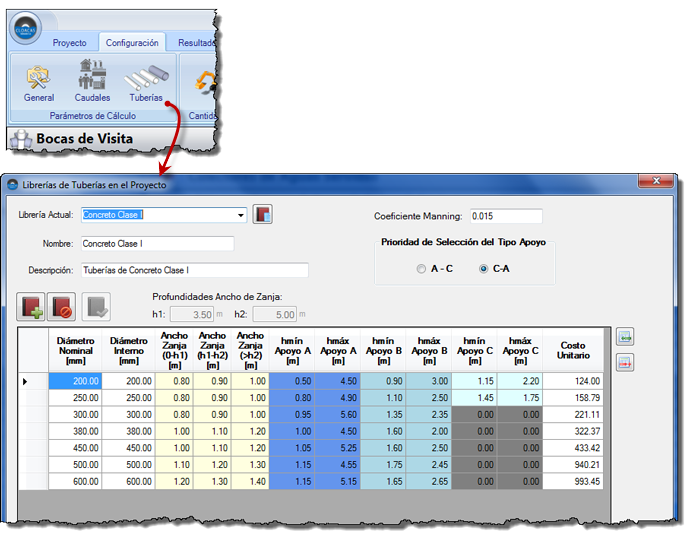Image resolution: width=690 pixels, height=536 pixels.
Task: Add a new pipe library with plus icon
Action: [33, 307]
